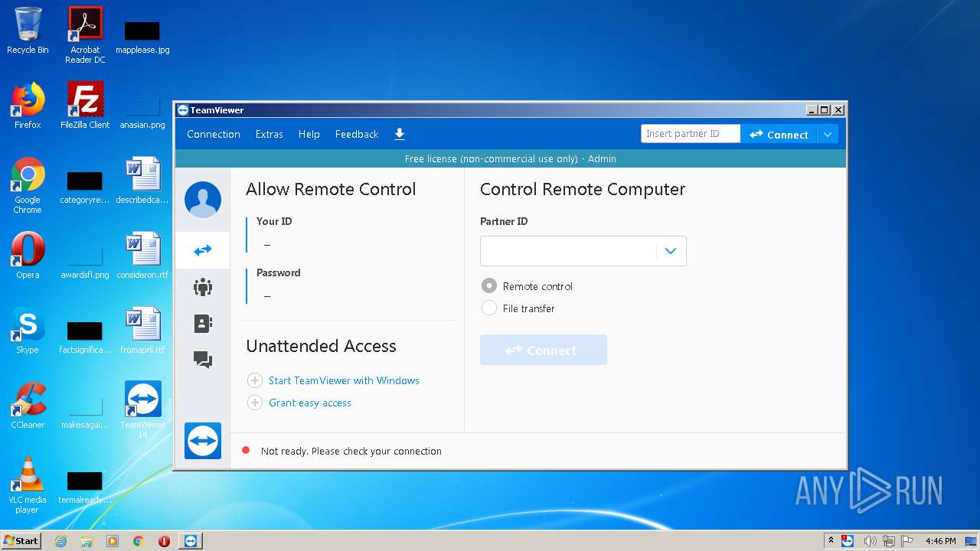This screenshot has width=980, height=551.
Task: Click Connect button in top toolbar
Action: (779, 134)
